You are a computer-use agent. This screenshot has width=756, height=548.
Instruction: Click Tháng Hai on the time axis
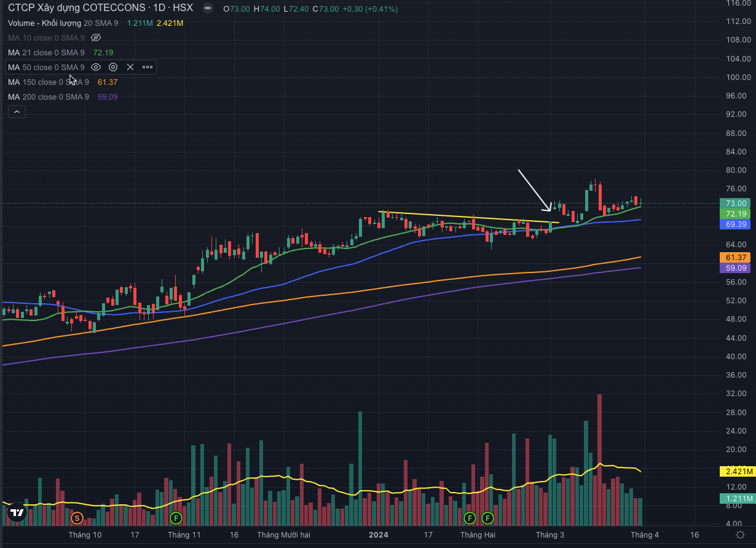click(x=478, y=535)
